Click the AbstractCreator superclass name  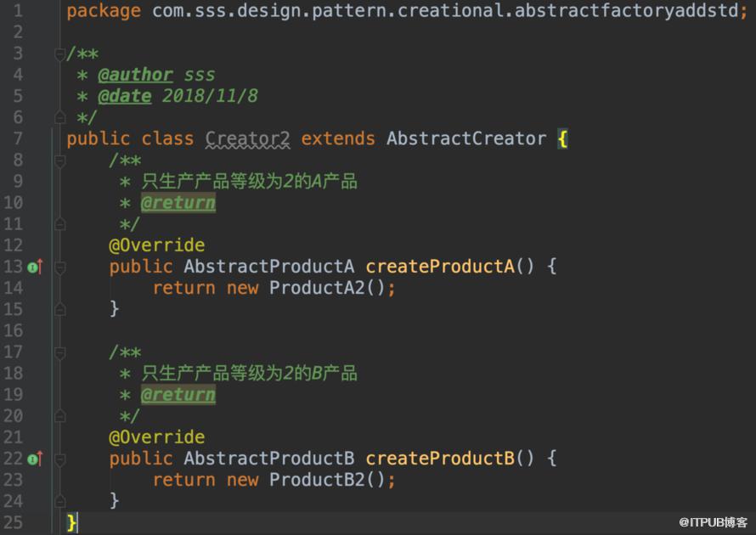(466, 138)
